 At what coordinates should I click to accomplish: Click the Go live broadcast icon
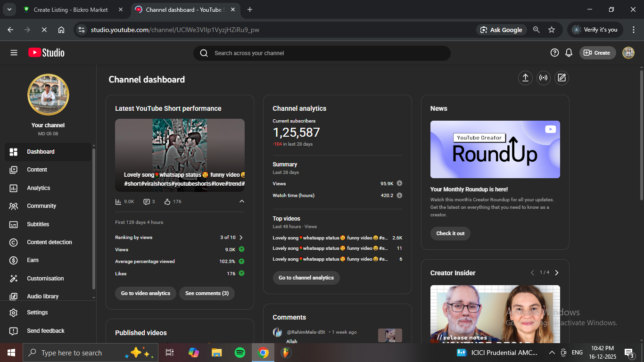[x=543, y=78]
